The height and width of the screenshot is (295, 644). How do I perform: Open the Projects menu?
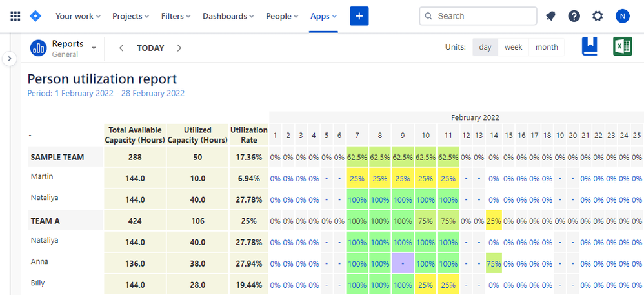(x=131, y=16)
